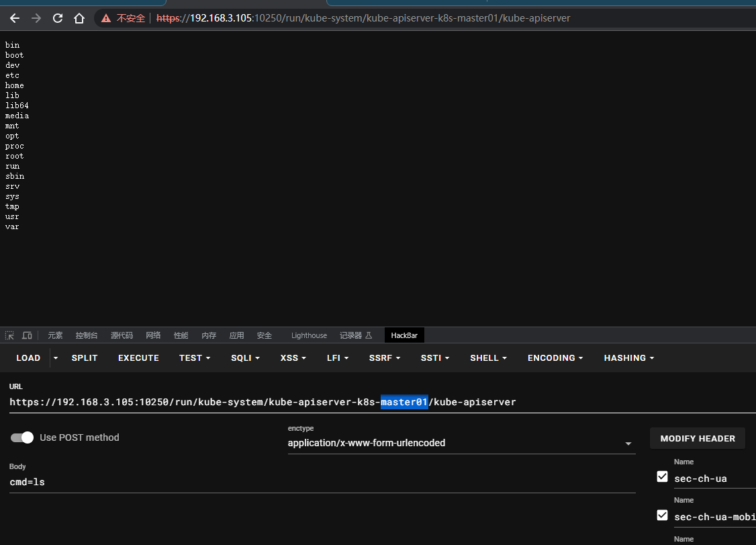Toggle the Use POST method switch
This screenshot has width=756, height=545.
click(22, 437)
